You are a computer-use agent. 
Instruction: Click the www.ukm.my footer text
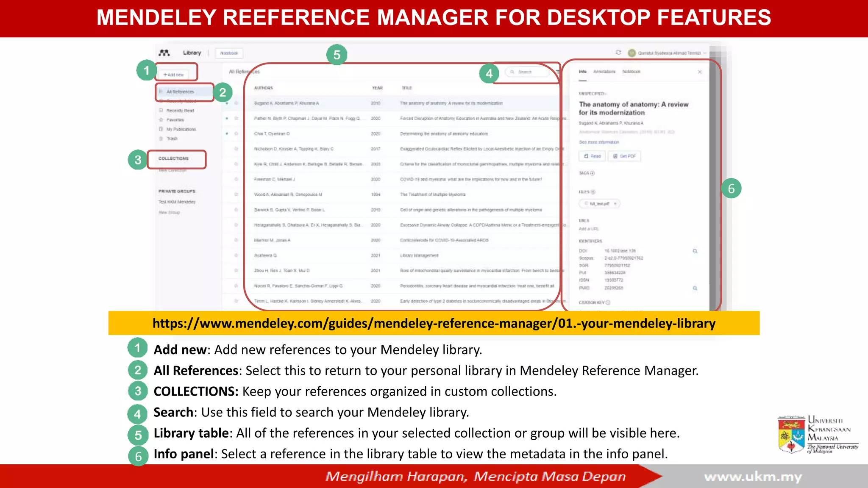point(753,477)
